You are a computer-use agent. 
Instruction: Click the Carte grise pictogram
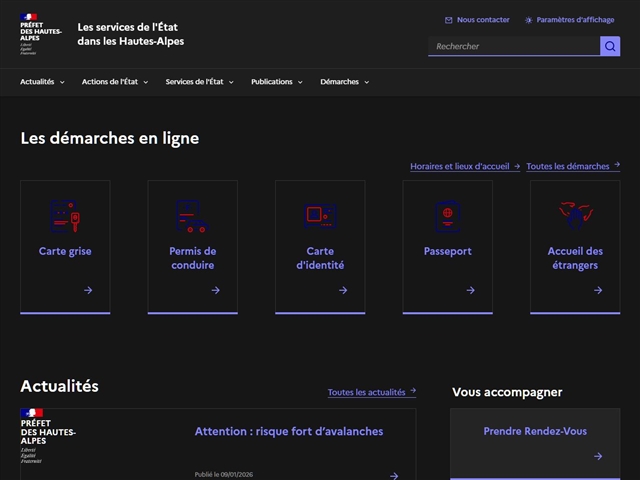coord(65,215)
